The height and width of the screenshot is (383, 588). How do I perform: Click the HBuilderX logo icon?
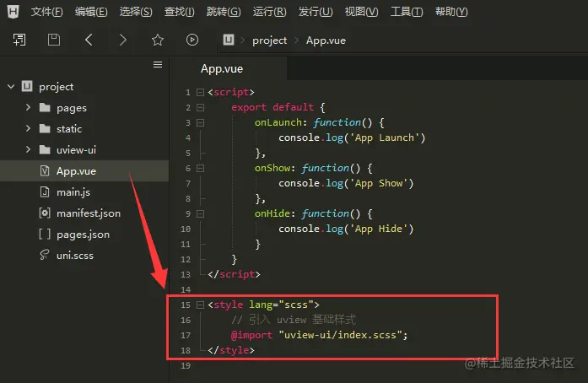point(13,11)
